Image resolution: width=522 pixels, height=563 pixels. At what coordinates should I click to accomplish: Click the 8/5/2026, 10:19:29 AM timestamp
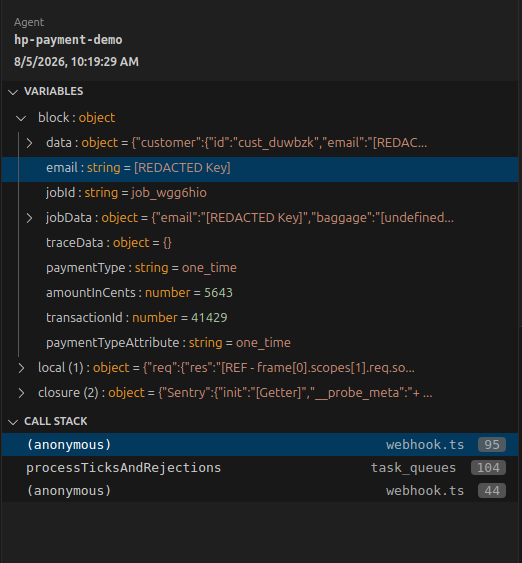76,62
